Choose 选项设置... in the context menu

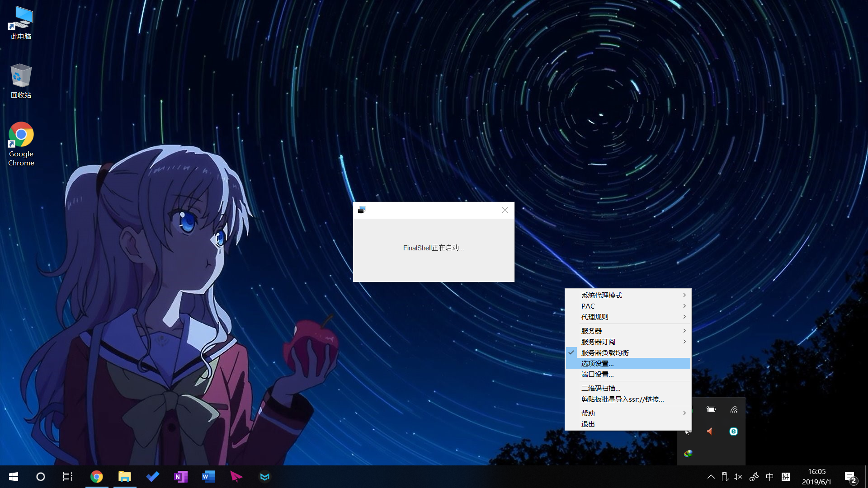pos(628,363)
